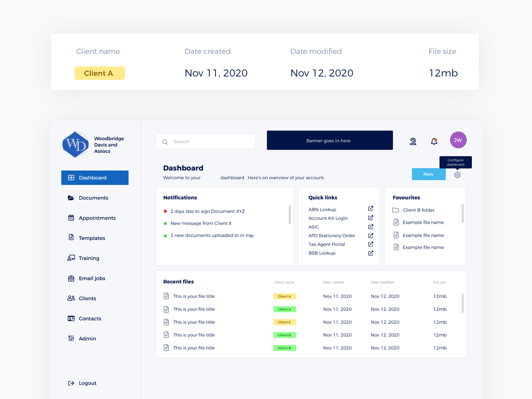Open the Documents section from sidebar
Viewport: 532px width, 399px height.
tap(93, 198)
